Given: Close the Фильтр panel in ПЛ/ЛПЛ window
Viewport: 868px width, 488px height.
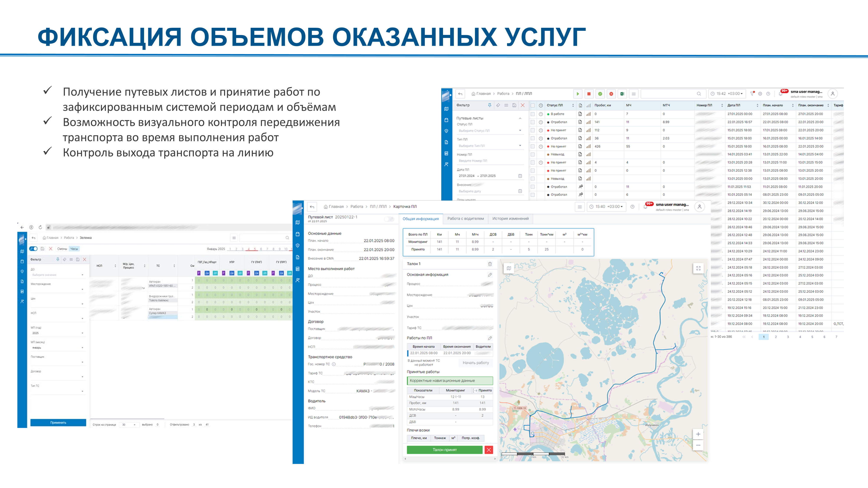Looking at the screenshot, I should 523,105.
